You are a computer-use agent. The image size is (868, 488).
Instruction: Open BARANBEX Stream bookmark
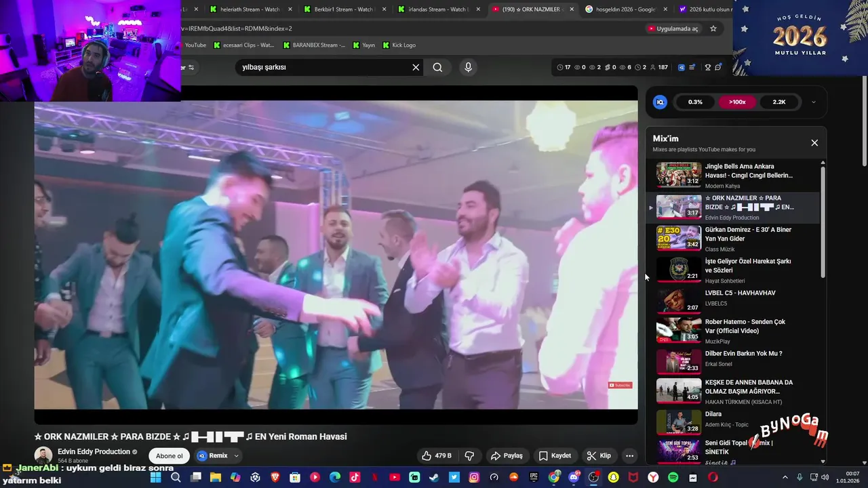(x=314, y=45)
